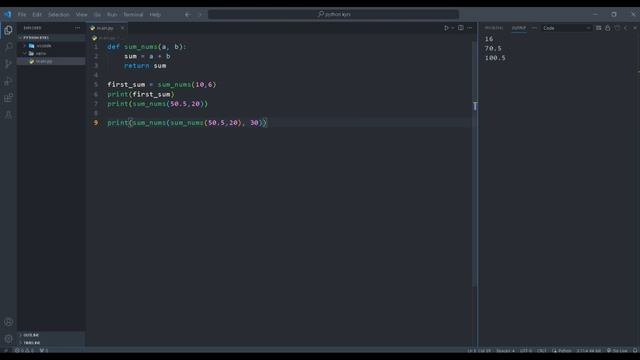Click the panel chevron next to close
This screenshot has height=360, width=640.
coord(626,28)
